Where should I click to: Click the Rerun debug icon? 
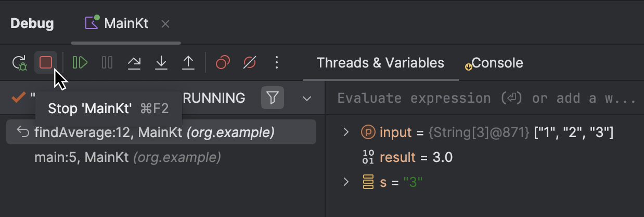(20, 63)
